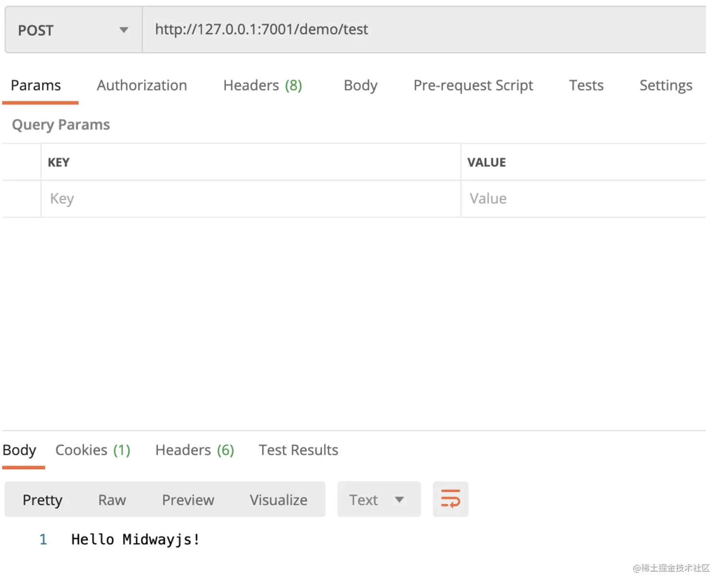Open the Text format dropdown
Image resolution: width=725 pixels, height=588 pixels.
click(379, 500)
